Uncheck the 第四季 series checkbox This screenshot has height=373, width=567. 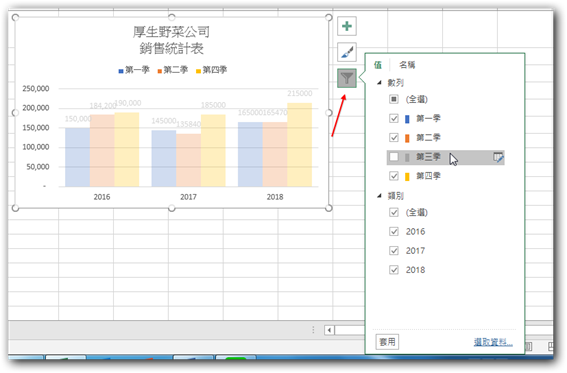click(394, 176)
